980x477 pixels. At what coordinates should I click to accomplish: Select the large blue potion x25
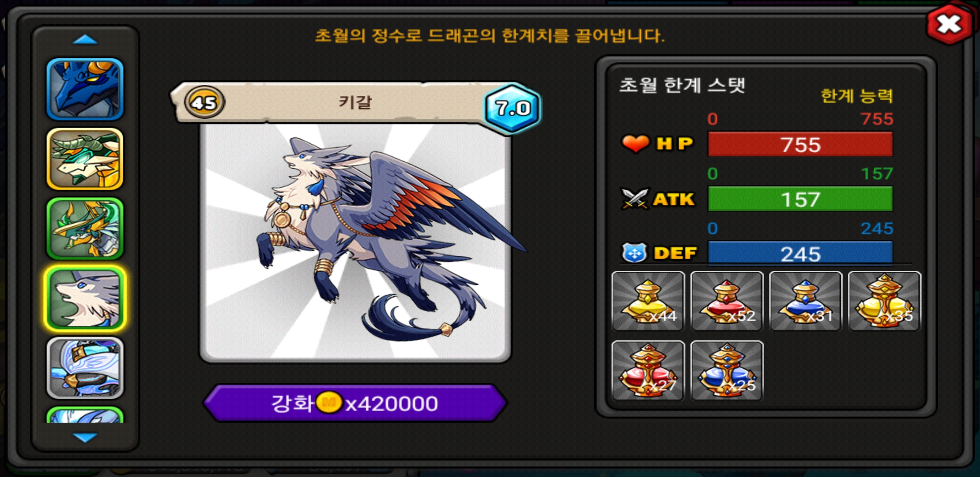click(727, 371)
